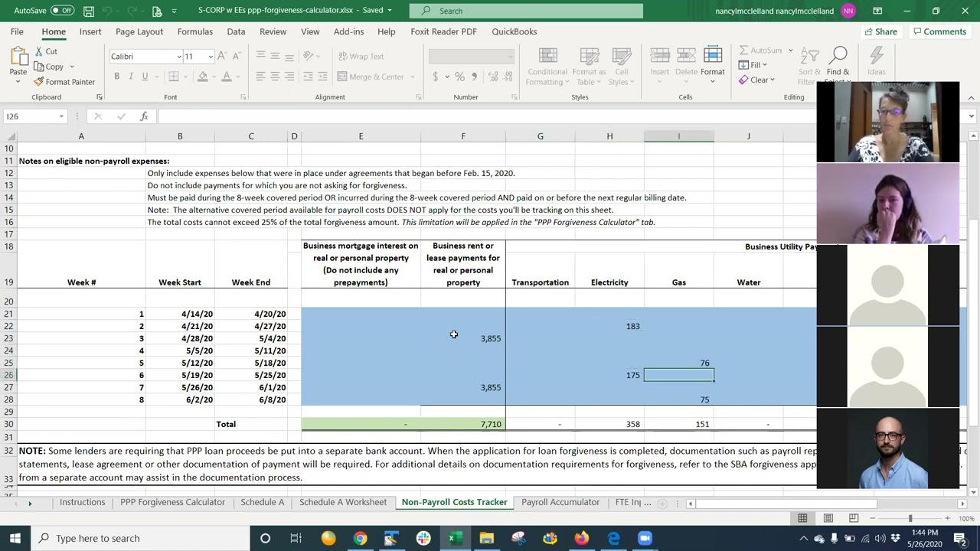980x551 pixels.
Task: Click Increase Font Size icon
Action: (x=221, y=56)
